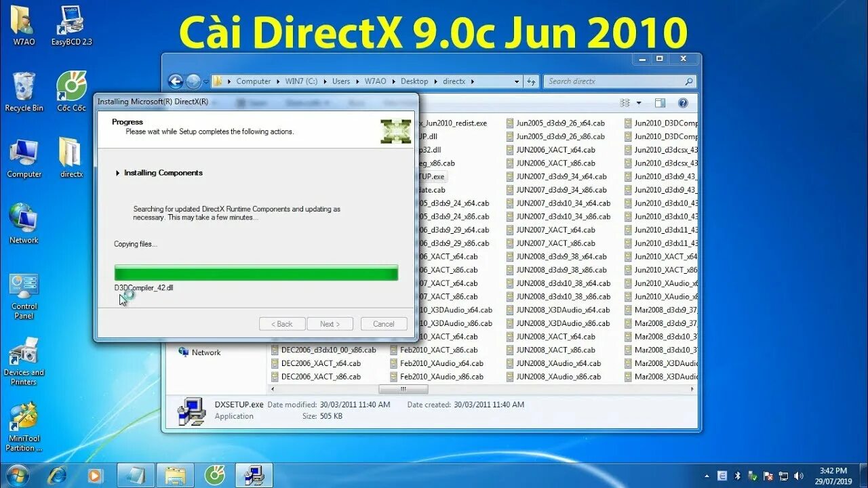Select DEC2006_XACT_x64.cab
868x488 pixels.
point(316,363)
